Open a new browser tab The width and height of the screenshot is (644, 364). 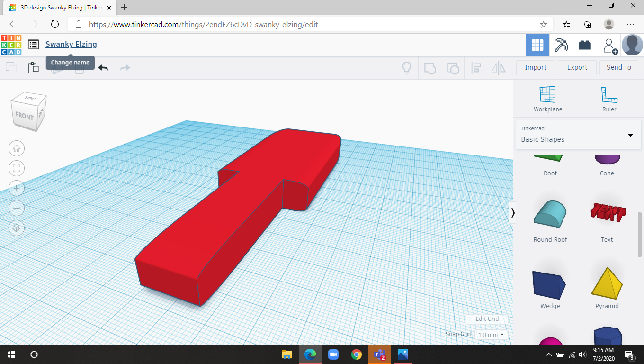[x=125, y=8]
